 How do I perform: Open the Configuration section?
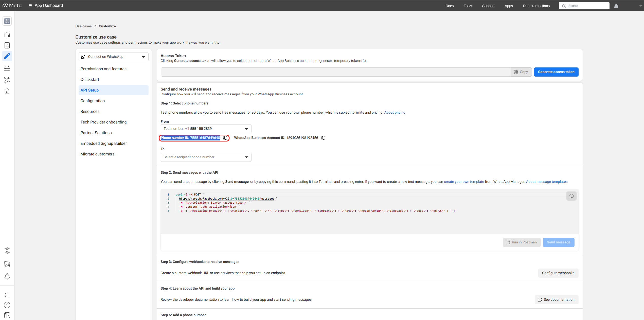point(114,101)
